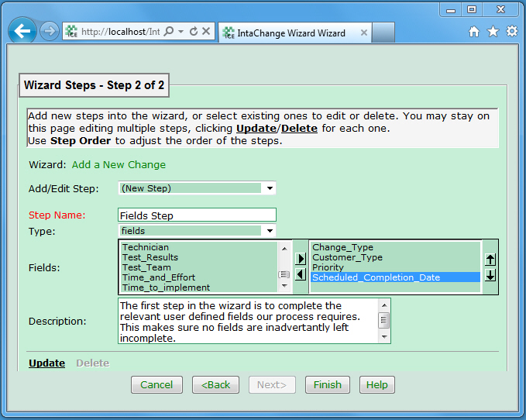Select Technician in available fields list

pos(199,247)
